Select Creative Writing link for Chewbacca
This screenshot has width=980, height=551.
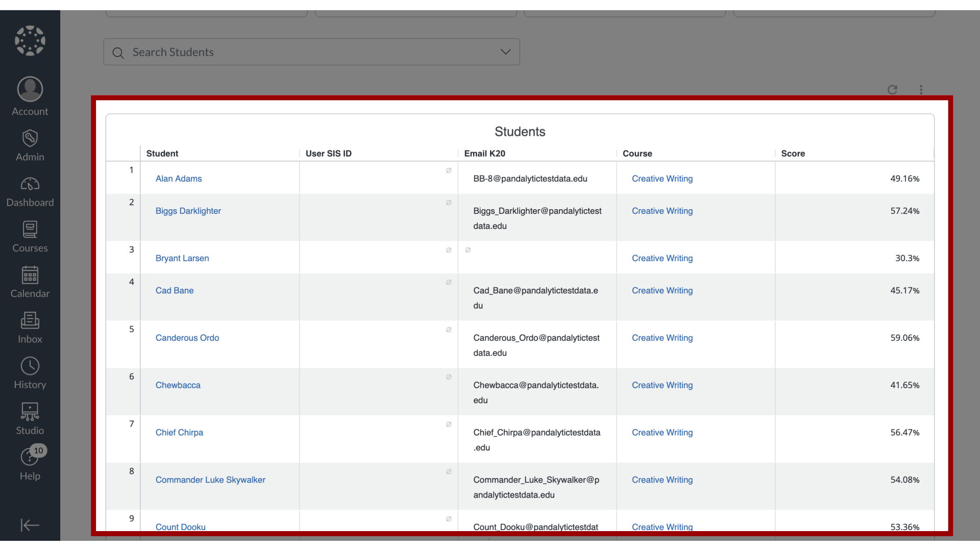click(663, 385)
